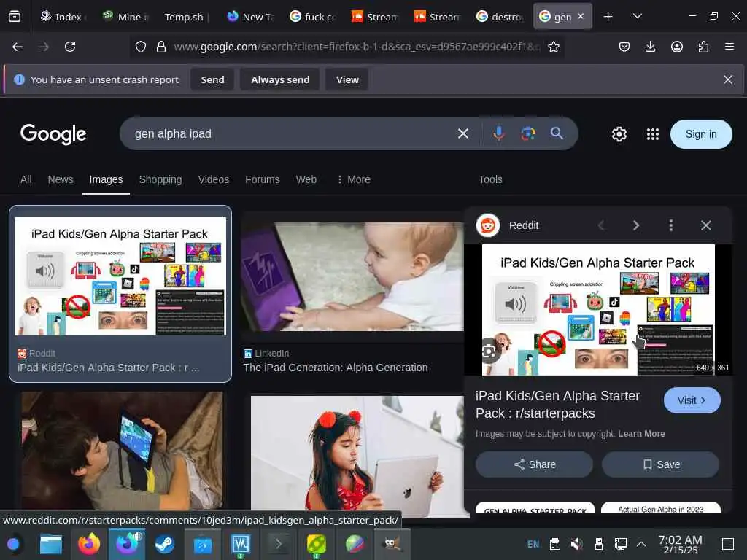Open The iPad Generation: Alpha Generation link
The width and height of the screenshot is (747, 560).
tap(336, 367)
